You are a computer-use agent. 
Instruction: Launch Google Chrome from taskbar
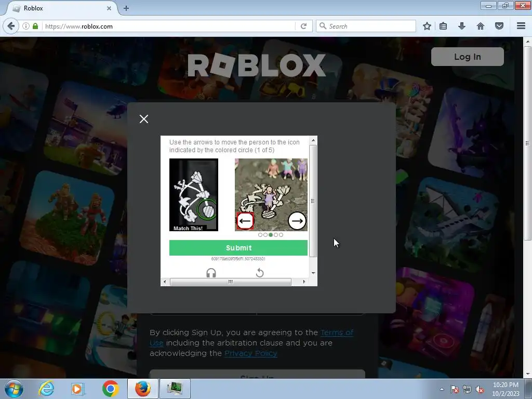tap(110, 389)
